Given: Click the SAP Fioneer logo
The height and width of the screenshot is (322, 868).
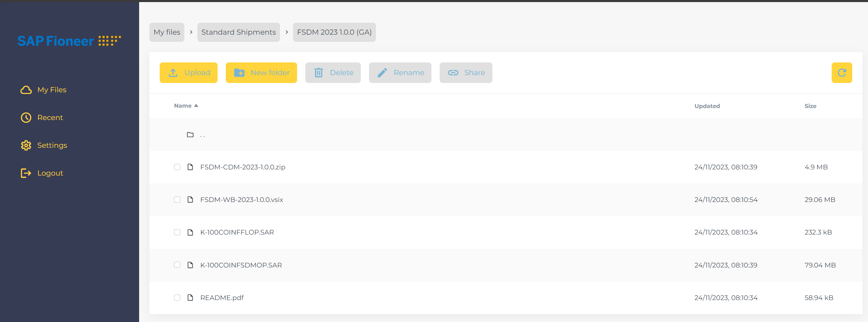Looking at the screenshot, I should click(69, 41).
